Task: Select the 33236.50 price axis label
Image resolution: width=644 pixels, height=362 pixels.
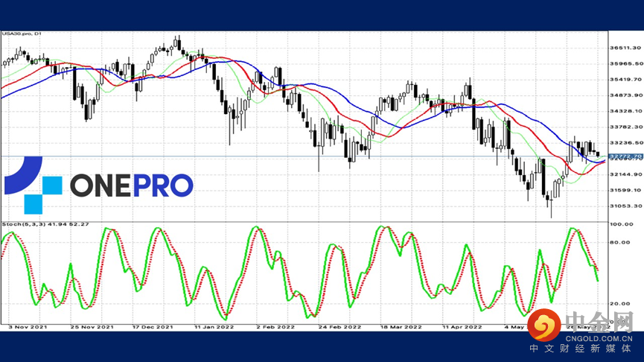Action: tap(626, 142)
